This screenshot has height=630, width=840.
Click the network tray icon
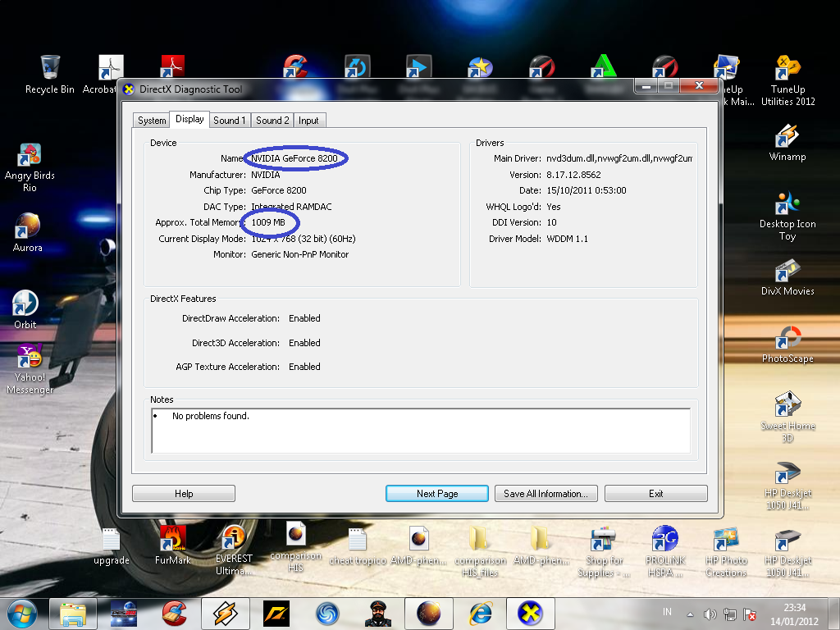pyautogui.click(x=729, y=614)
